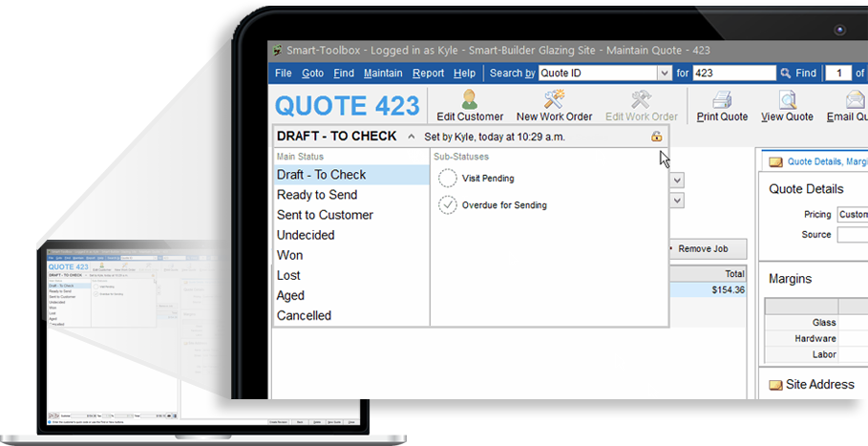Select Sent to Customer main status
Image resolution: width=868 pixels, height=446 pixels.
351,215
